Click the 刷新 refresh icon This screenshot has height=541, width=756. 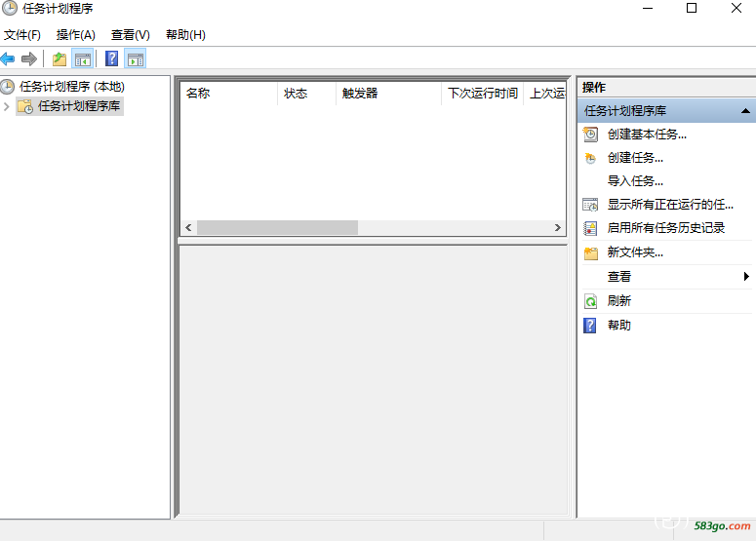590,301
